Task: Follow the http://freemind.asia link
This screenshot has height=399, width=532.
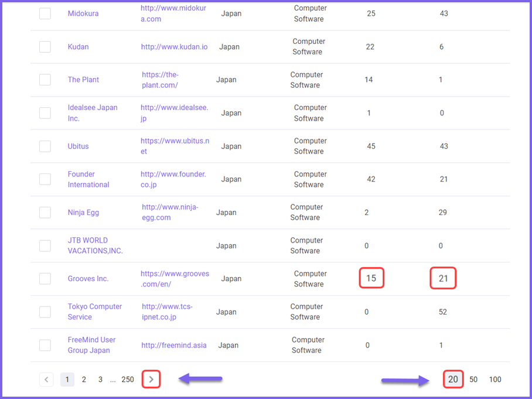Action: tap(173, 345)
